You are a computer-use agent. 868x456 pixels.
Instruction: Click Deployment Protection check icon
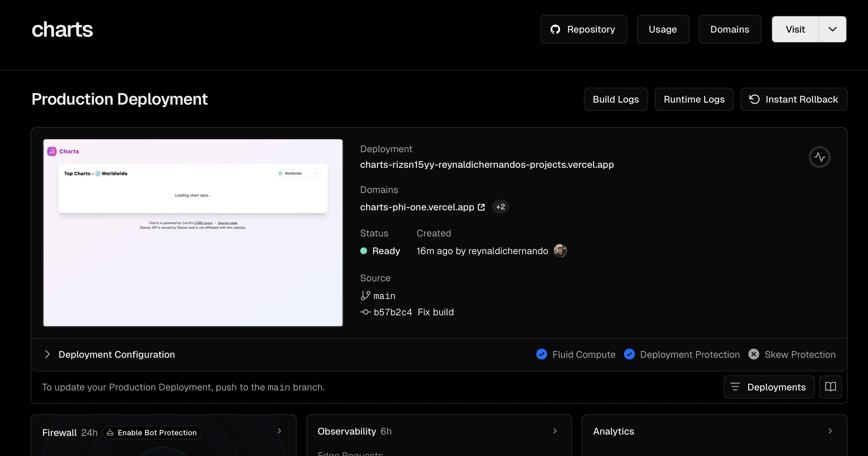coord(629,354)
